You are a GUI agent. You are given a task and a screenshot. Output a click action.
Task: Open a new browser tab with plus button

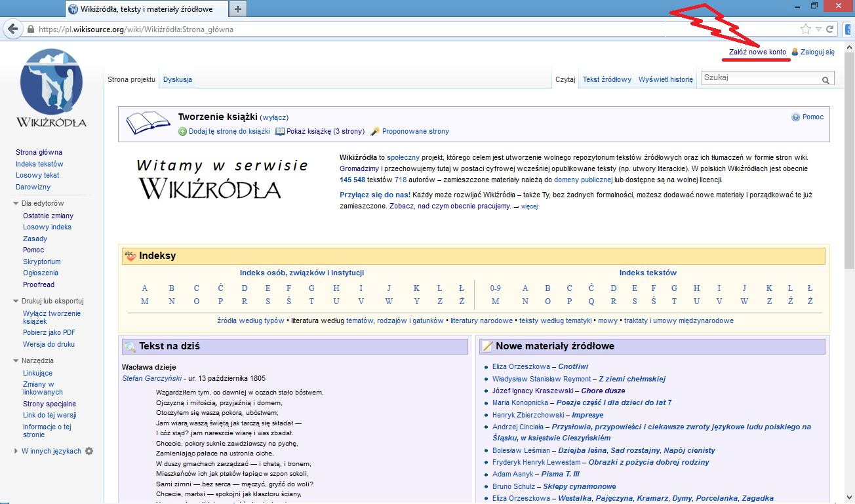(x=238, y=9)
